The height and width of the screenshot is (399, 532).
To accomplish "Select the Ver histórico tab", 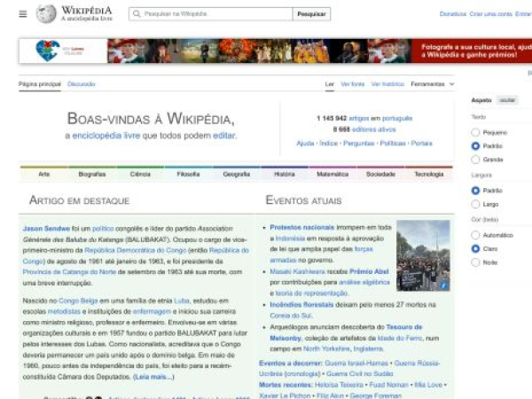I will 387,84.
